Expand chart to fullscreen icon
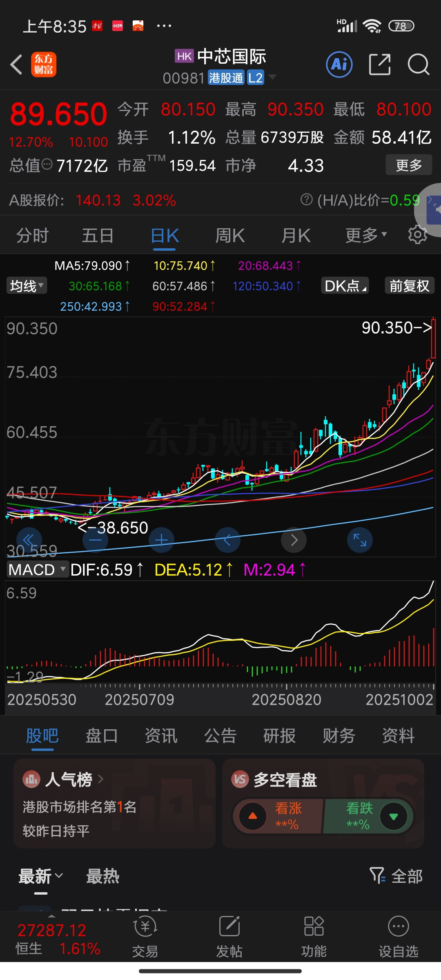Viewport: 441px width, 980px height. (360, 540)
